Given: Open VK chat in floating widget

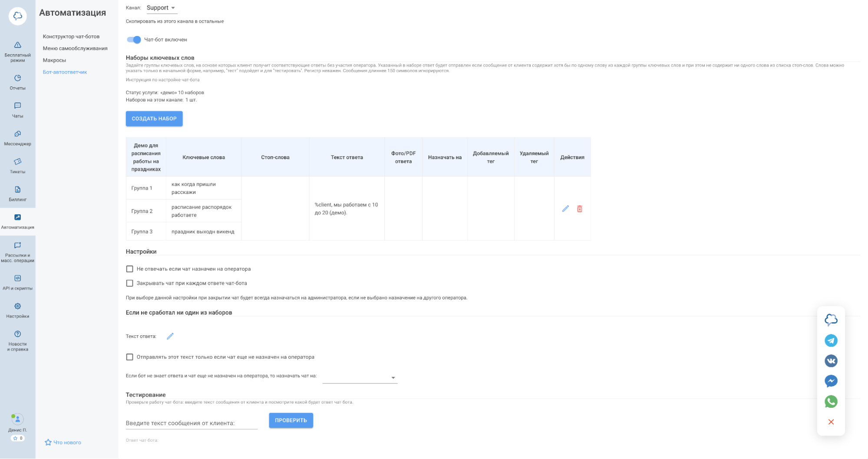Looking at the screenshot, I should pyautogui.click(x=831, y=361).
